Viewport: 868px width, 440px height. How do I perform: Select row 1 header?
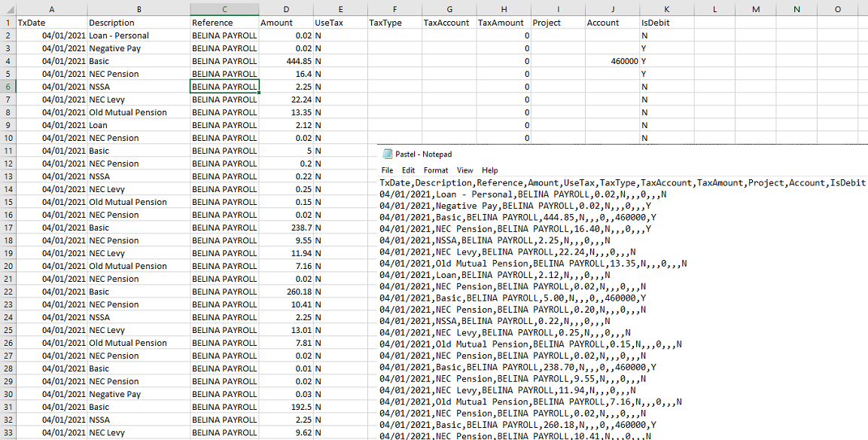point(8,23)
